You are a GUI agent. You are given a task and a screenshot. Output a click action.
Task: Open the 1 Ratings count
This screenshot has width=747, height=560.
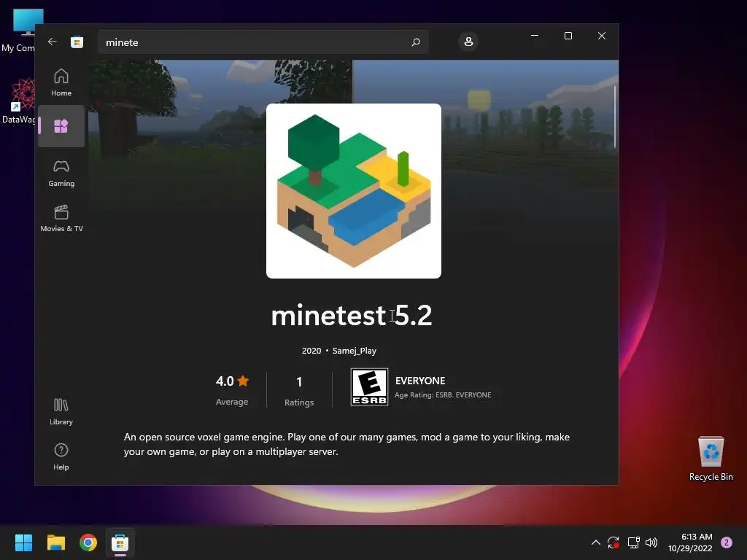pos(299,391)
